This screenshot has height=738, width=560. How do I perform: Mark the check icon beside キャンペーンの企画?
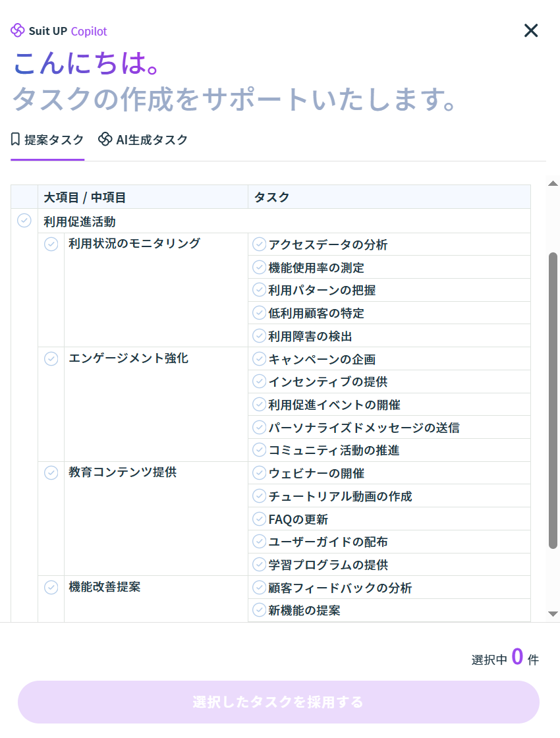(259, 359)
